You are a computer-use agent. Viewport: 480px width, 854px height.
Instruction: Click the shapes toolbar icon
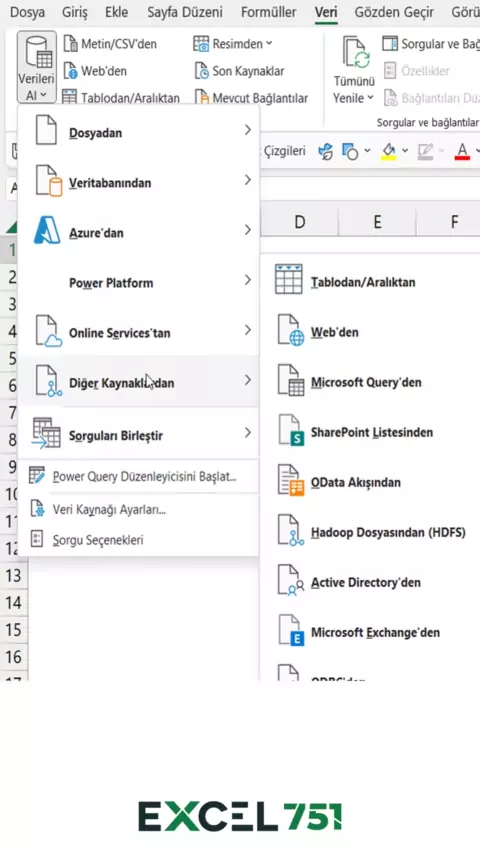point(350,151)
